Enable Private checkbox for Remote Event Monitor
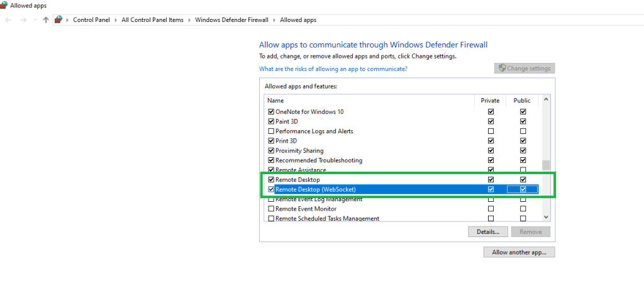This screenshot has width=644, height=283. [x=491, y=209]
